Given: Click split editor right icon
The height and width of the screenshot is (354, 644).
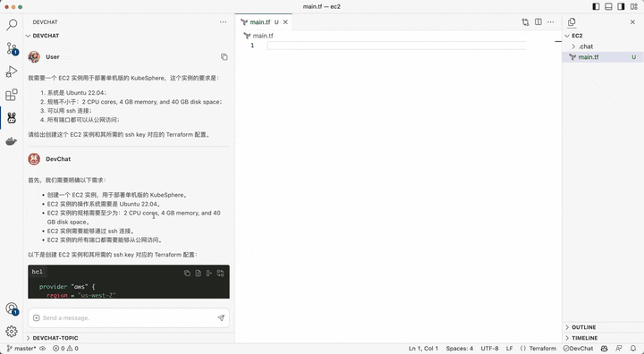Looking at the screenshot, I should pyautogui.click(x=538, y=21).
